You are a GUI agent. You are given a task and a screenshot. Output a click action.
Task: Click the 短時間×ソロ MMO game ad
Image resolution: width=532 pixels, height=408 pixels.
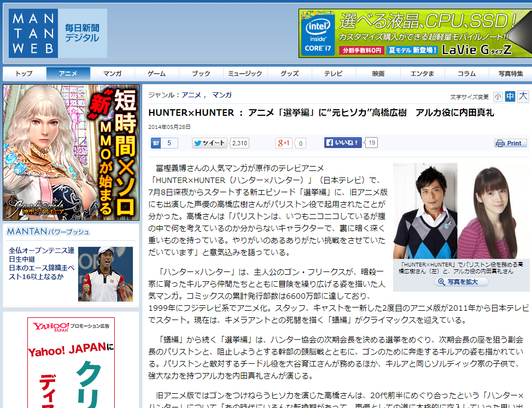tap(71, 152)
